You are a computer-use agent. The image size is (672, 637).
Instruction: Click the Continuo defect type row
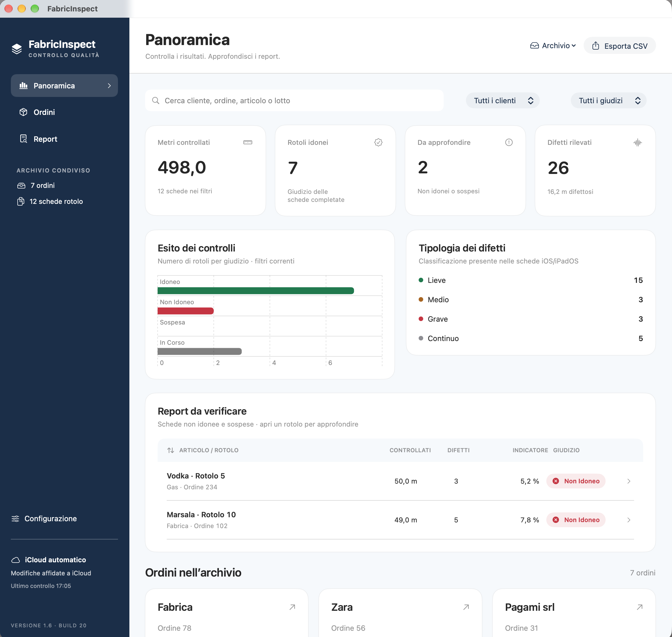(x=530, y=338)
